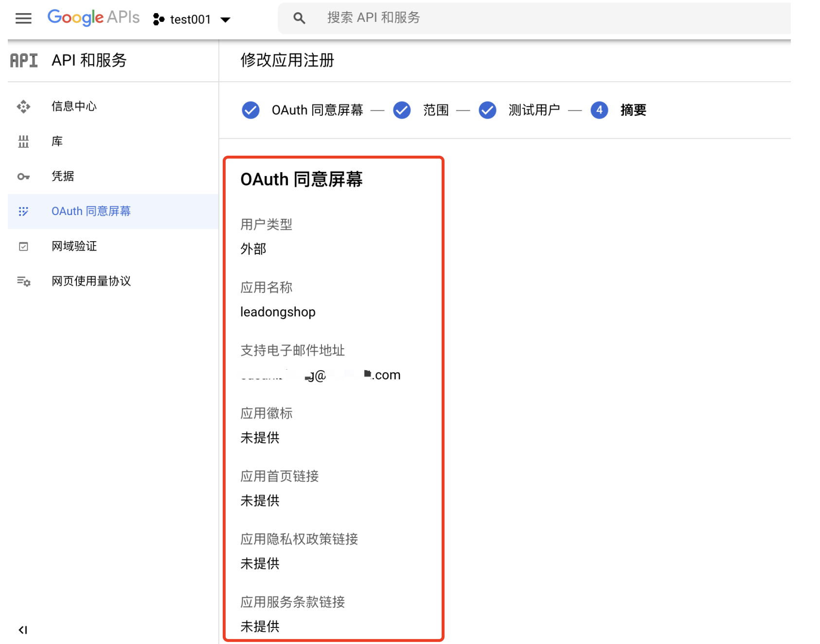The image size is (820, 644).
Task: Click the step 4 numbered circle
Action: pos(600,110)
